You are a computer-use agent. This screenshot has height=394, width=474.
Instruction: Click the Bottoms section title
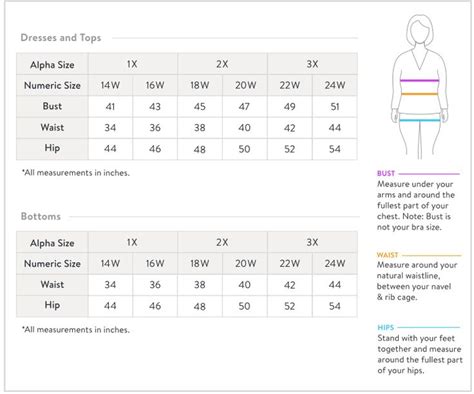(x=41, y=216)
